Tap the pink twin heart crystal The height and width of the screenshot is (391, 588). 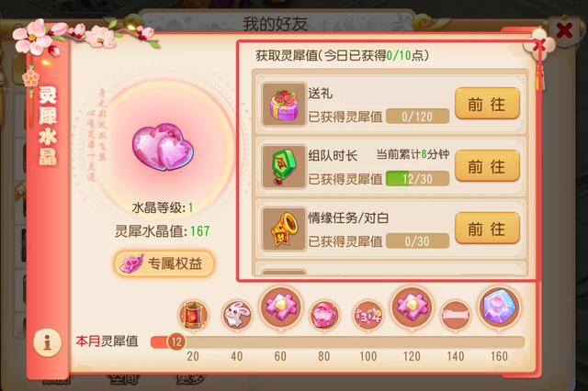(163, 148)
